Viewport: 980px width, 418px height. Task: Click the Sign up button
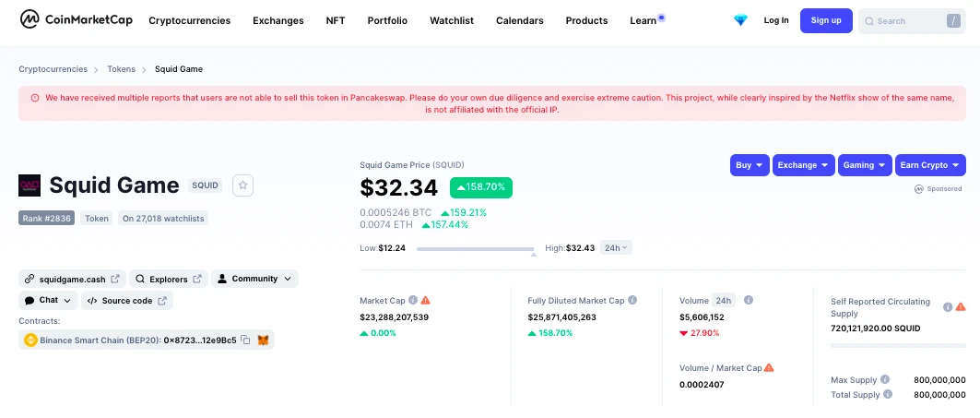(826, 20)
